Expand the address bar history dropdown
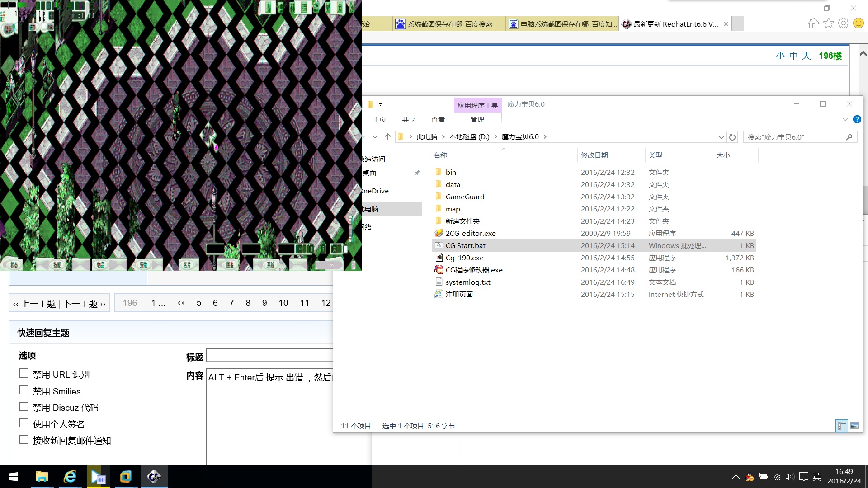 click(x=721, y=137)
